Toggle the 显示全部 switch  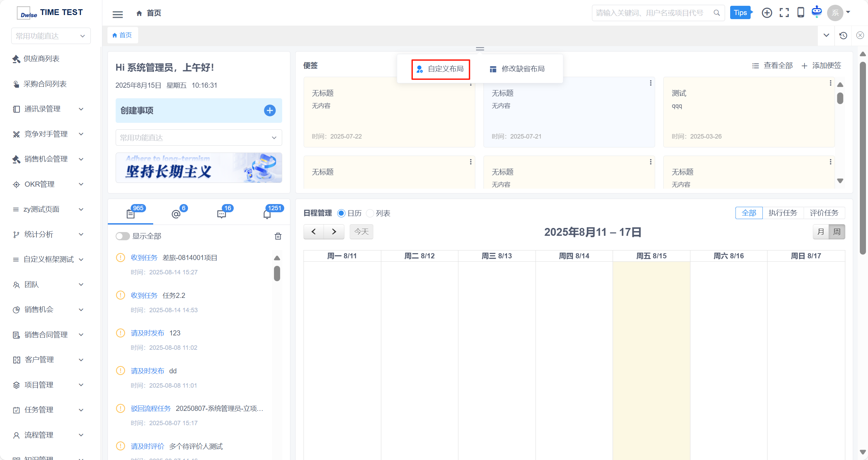[x=122, y=236]
